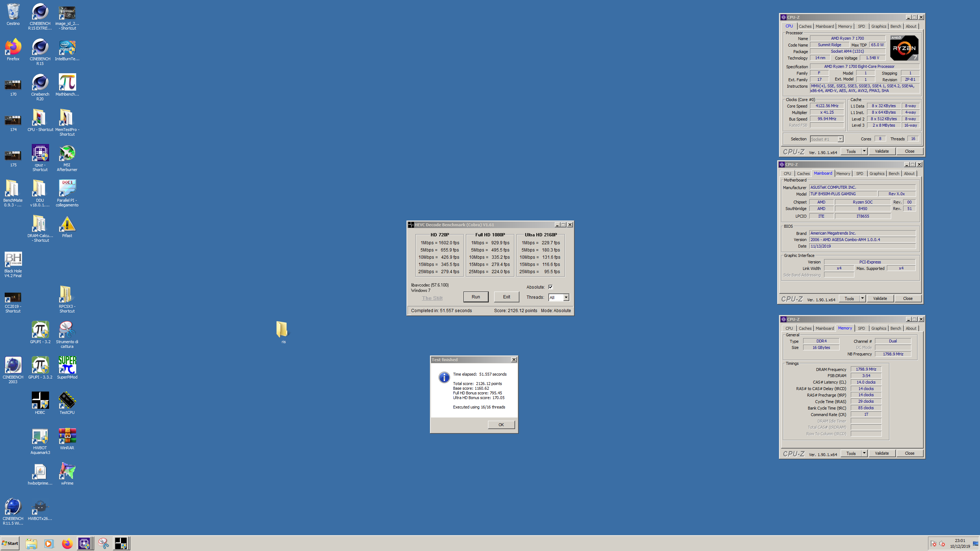Open Black Hole V4.2 Final icon

[x=13, y=264]
